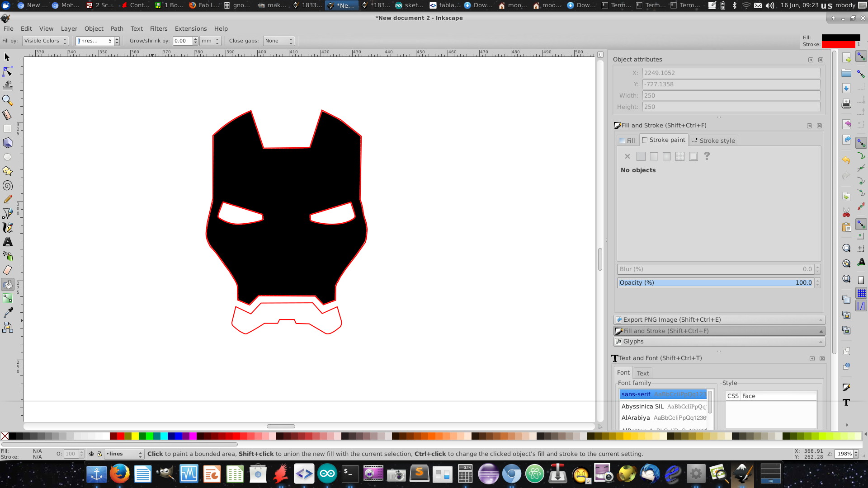
Task: Click the Blur percentage field
Action: [x=716, y=269]
